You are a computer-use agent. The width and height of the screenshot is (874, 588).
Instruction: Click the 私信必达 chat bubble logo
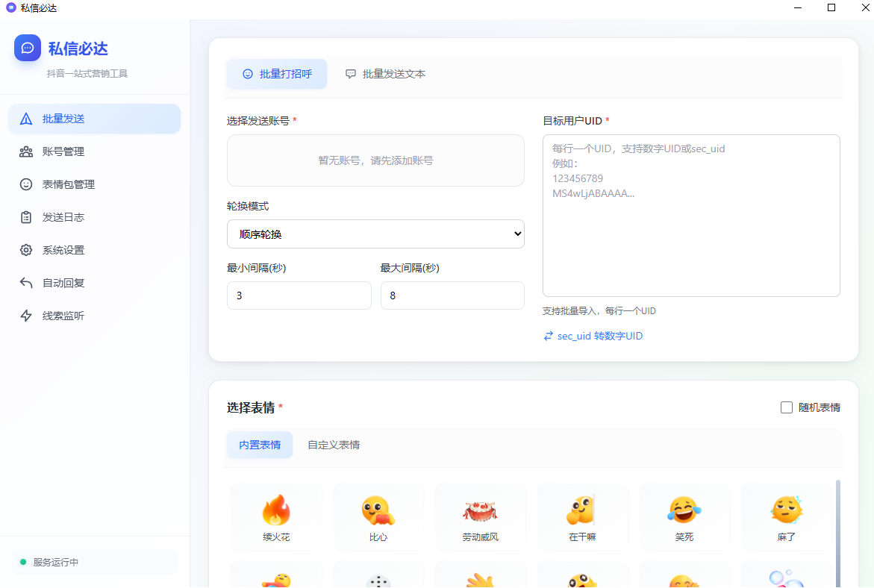(28, 48)
